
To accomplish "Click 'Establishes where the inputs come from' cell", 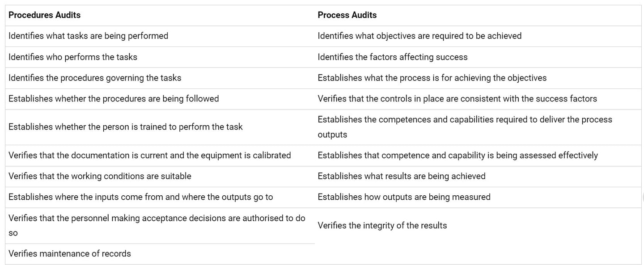I will 160,197.
